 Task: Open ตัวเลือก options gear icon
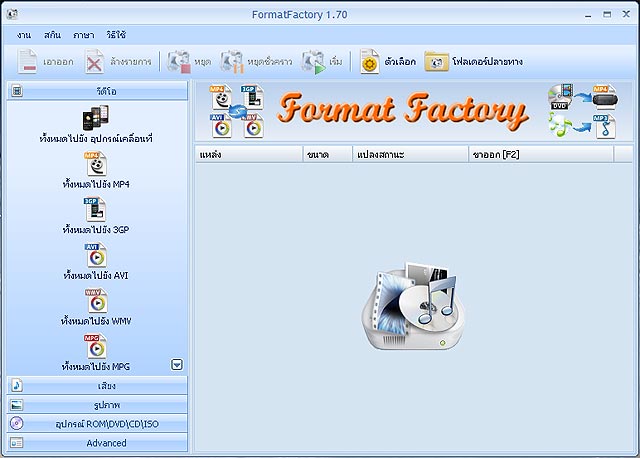[369, 62]
